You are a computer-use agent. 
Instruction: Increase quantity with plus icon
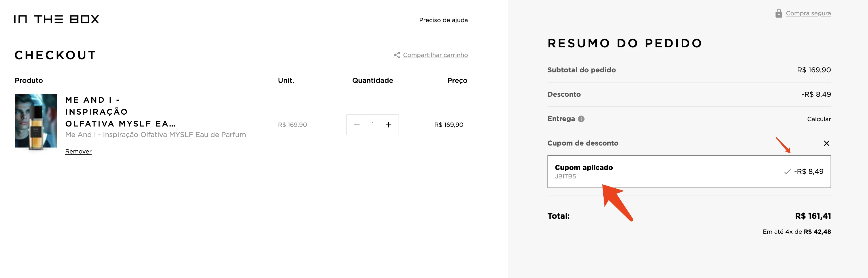[389, 125]
